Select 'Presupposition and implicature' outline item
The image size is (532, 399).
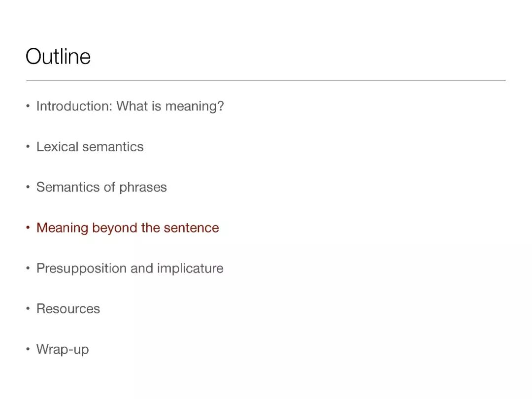point(130,268)
